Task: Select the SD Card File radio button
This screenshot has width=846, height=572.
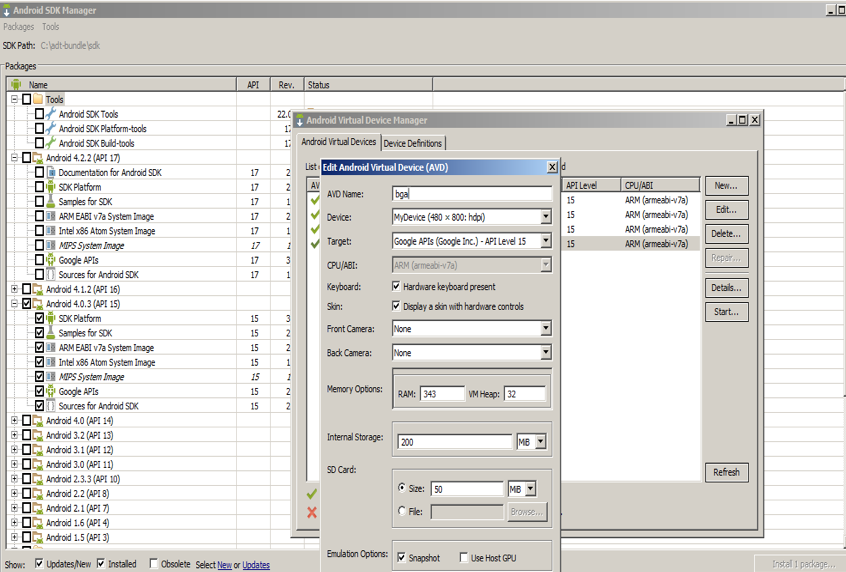Action: click(x=402, y=510)
